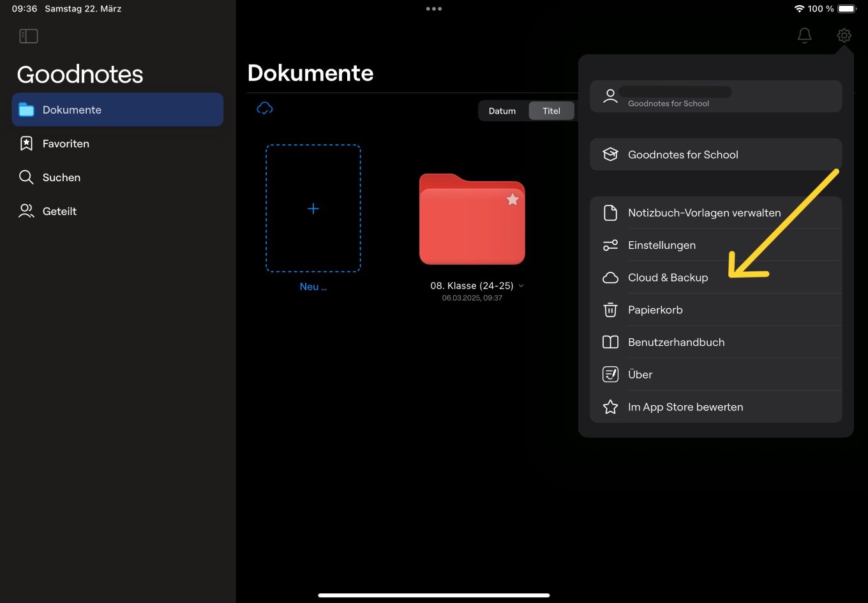The height and width of the screenshot is (603, 868).
Task: Choose Cloud & Backup
Action: [716, 278]
